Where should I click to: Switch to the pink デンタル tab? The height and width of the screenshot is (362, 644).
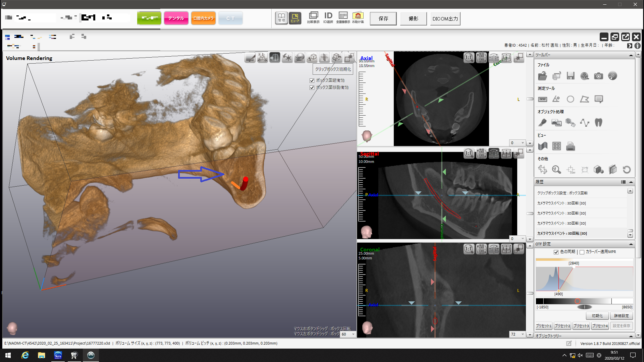(x=176, y=18)
